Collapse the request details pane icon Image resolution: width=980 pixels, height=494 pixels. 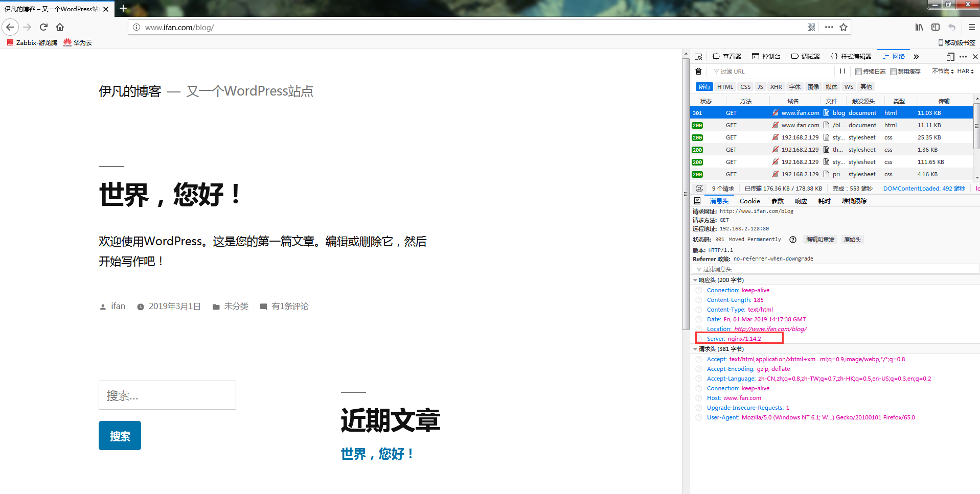pos(697,201)
